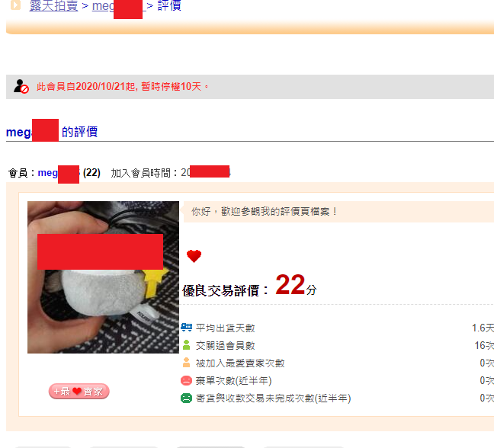Click the rating count (22) beside the member name
The width and height of the screenshot is (494, 448).
coord(91,172)
